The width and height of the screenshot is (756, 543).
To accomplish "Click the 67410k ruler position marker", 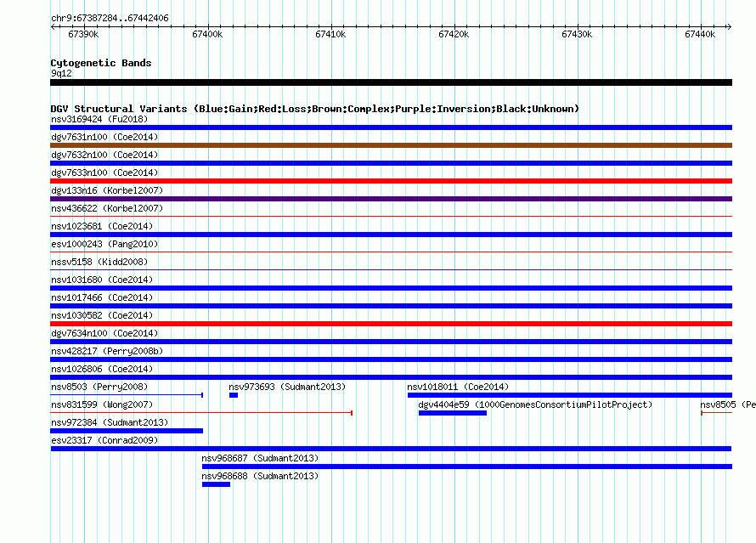I will click(330, 34).
